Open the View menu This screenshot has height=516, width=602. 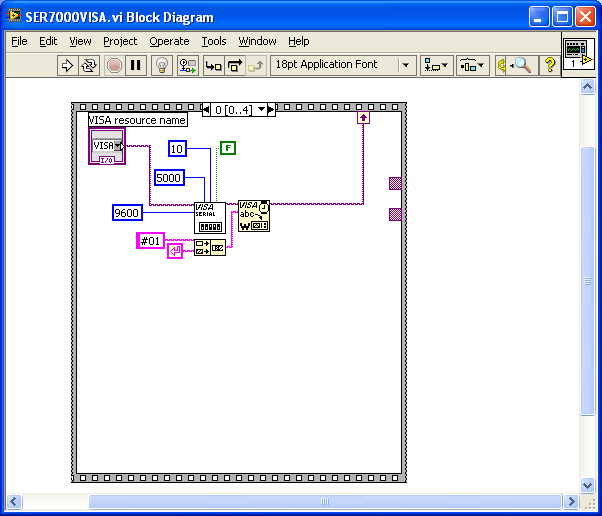[x=80, y=41]
